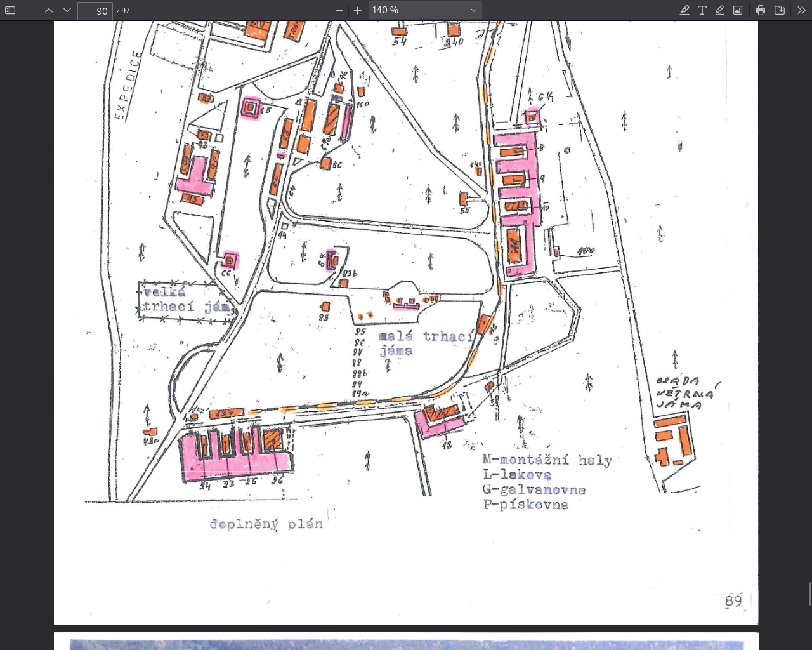Click the page number field showing 90
Screen dimensions: 812x650
(x=95, y=11)
